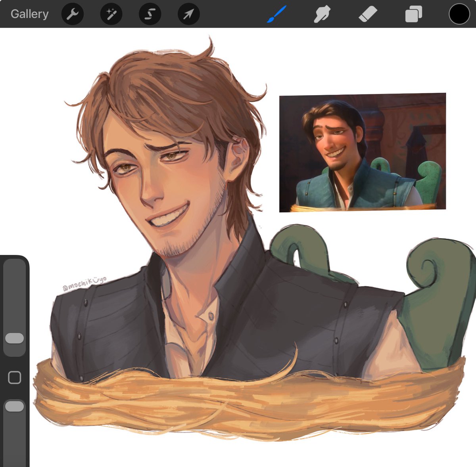
Task: Open the Actions wrench menu
Action: click(73, 14)
